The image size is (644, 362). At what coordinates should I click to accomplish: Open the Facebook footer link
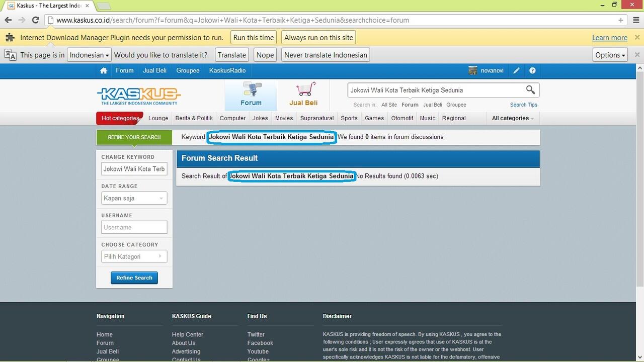tap(260, 343)
